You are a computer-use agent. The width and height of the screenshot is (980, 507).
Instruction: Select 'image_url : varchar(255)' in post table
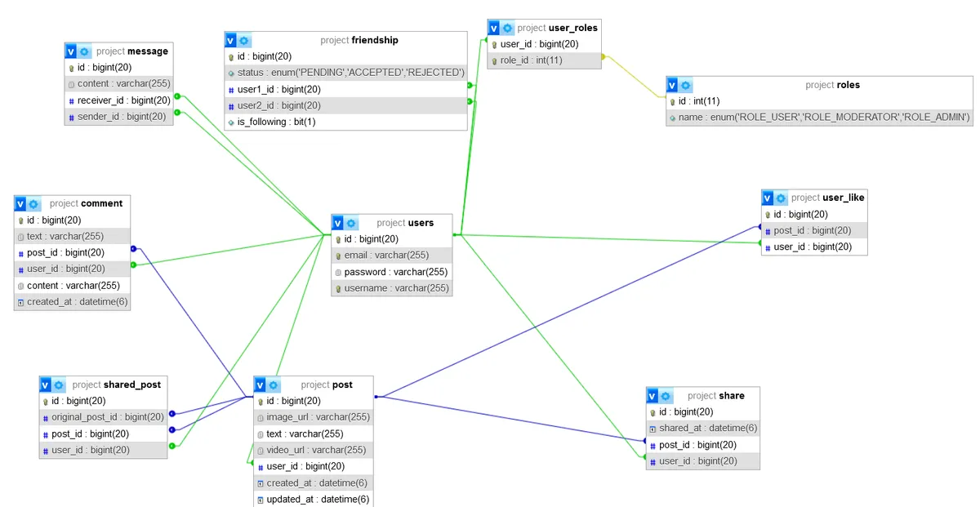(x=314, y=417)
